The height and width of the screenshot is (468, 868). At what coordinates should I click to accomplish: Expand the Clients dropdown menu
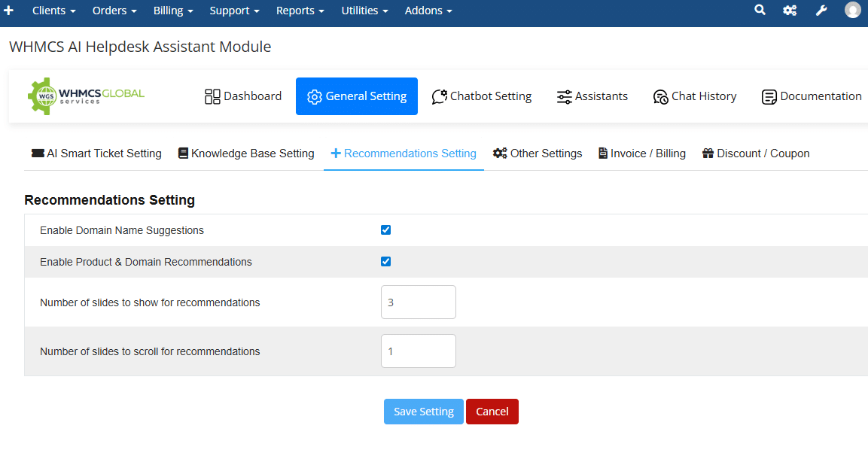coord(53,11)
